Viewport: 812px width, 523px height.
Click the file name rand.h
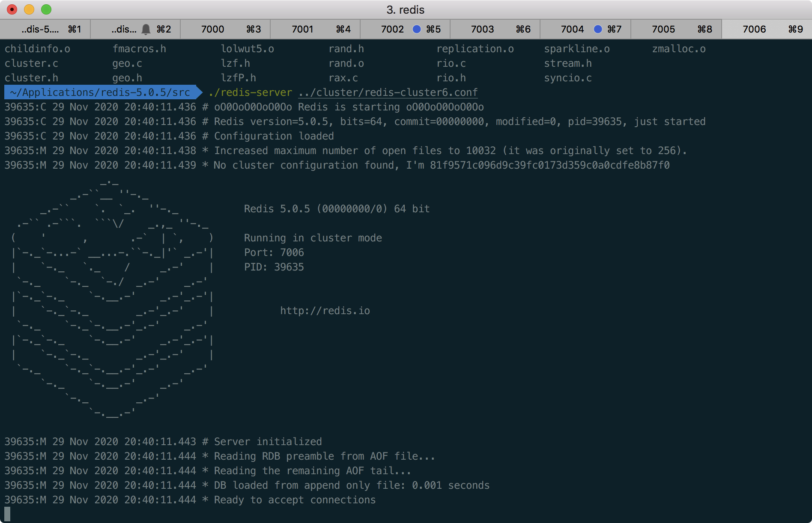coord(346,49)
